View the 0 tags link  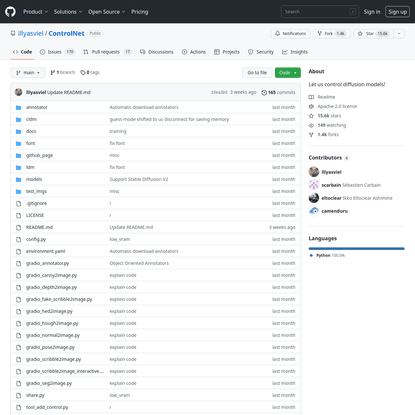[90, 72]
